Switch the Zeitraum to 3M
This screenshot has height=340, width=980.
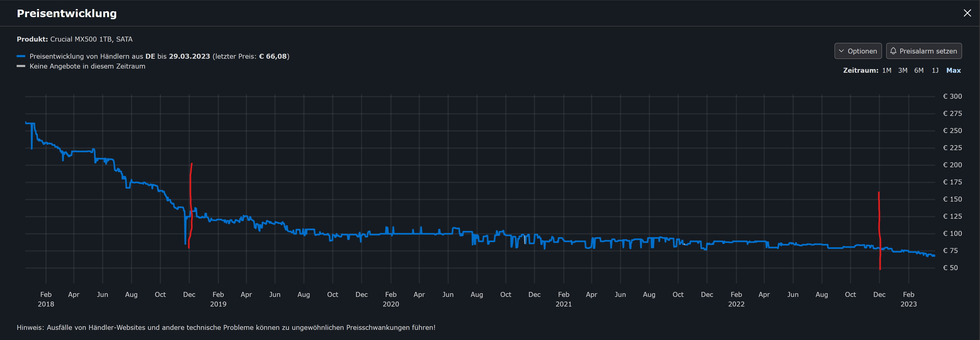[902, 70]
